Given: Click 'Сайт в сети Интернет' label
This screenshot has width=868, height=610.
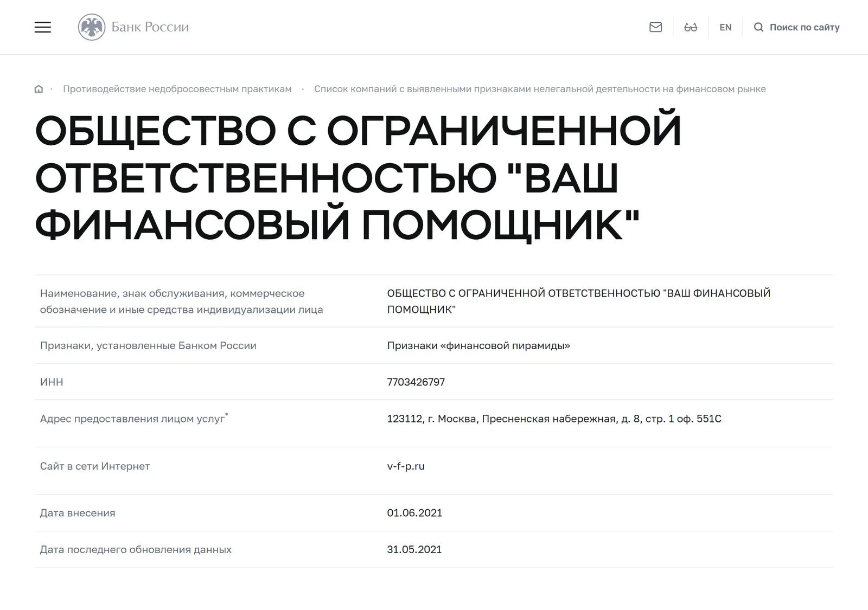Looking at the screenshot, I should coord(95,466).
